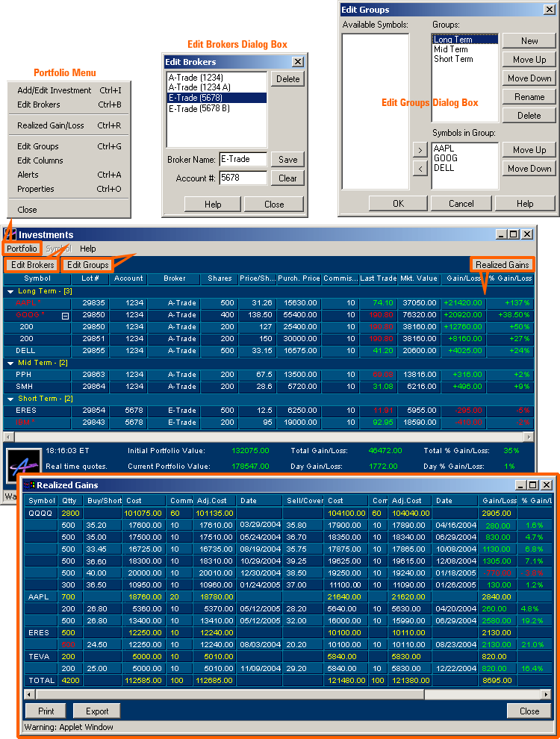560x739 pixels.
Task: Click Move Up beside Symbols in Group
Action: pyautogui.click(x=529, y=150)
